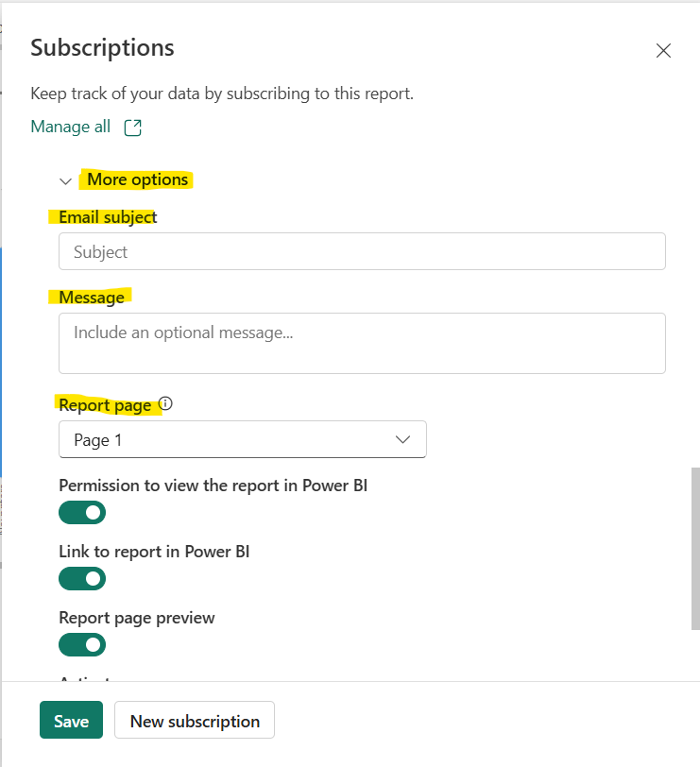The width and height of the screenshot is (700, 767).
Task: Open the Report page dropdown showing Page 1
Action: coord(243,439)
